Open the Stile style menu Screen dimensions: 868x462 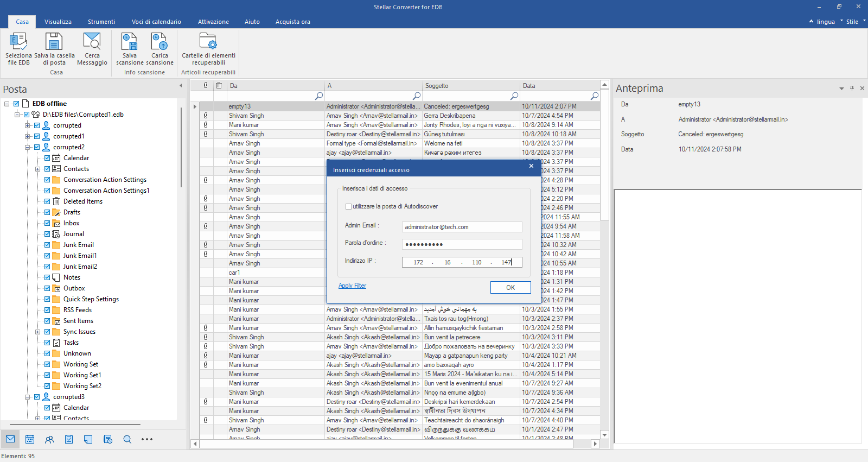tap(852, 22)
